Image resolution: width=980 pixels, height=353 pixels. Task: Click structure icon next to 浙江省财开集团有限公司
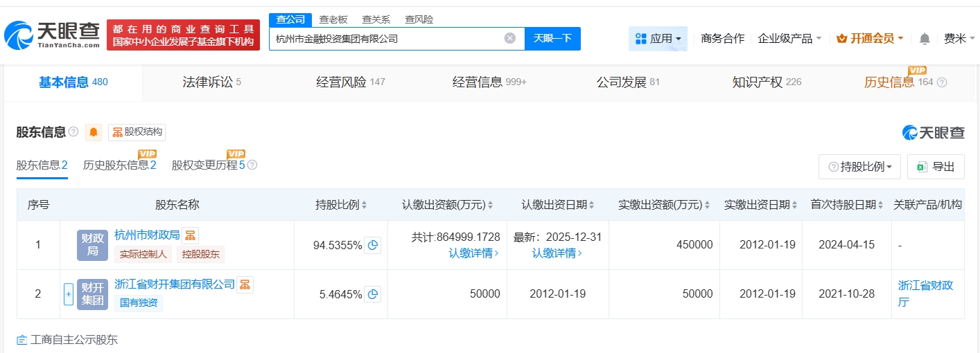pos(245,284)
